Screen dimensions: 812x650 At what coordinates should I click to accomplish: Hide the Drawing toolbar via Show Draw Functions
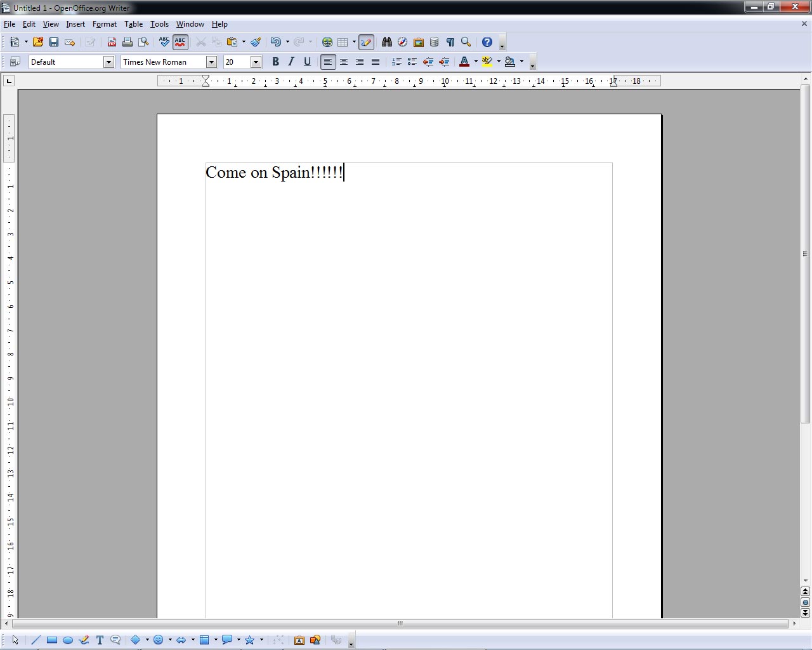pos(366,42)
